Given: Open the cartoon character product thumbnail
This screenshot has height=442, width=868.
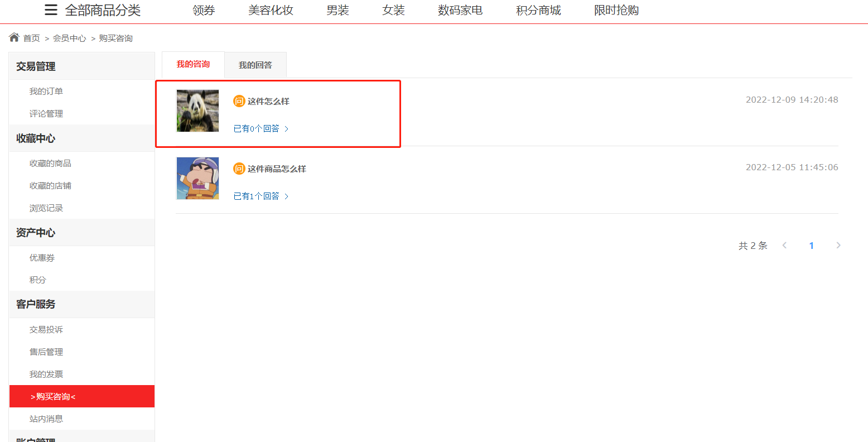Looking at the screenshot, I should coord(198,178).
